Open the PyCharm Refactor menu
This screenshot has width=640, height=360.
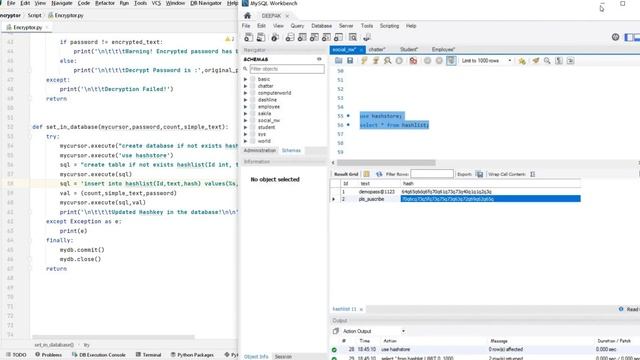105,3
